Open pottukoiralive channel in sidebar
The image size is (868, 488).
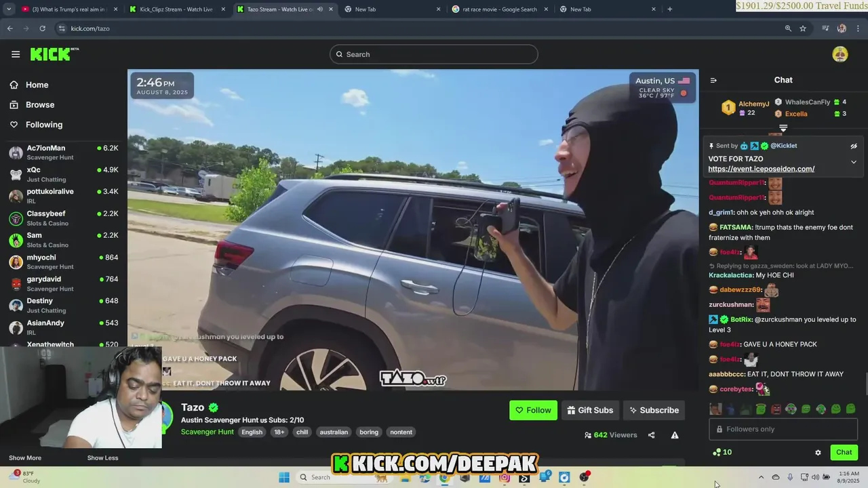64,196
